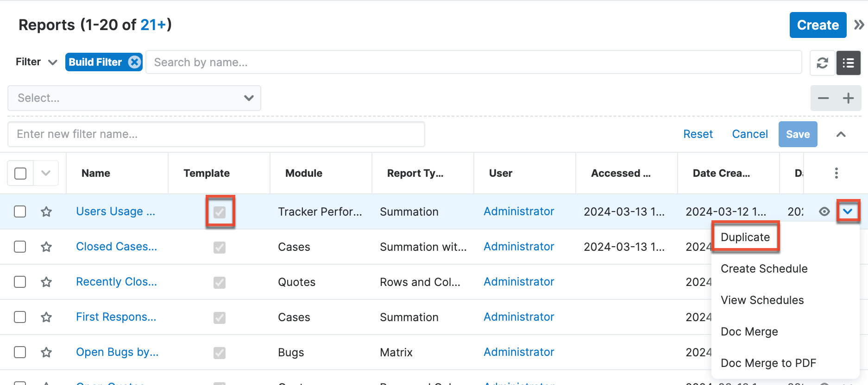Click the Cancel link
This screenshot has height=385, width=868.
click(x=750, y=134)
